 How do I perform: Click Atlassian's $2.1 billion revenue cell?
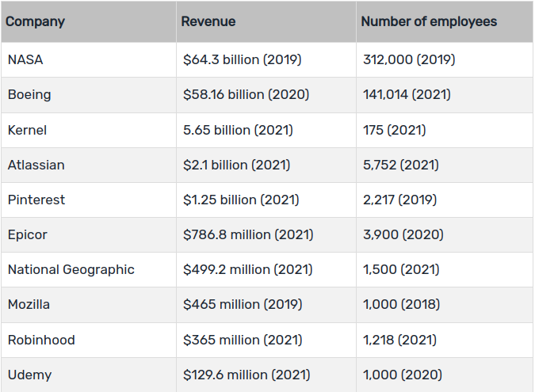[236, 165]
